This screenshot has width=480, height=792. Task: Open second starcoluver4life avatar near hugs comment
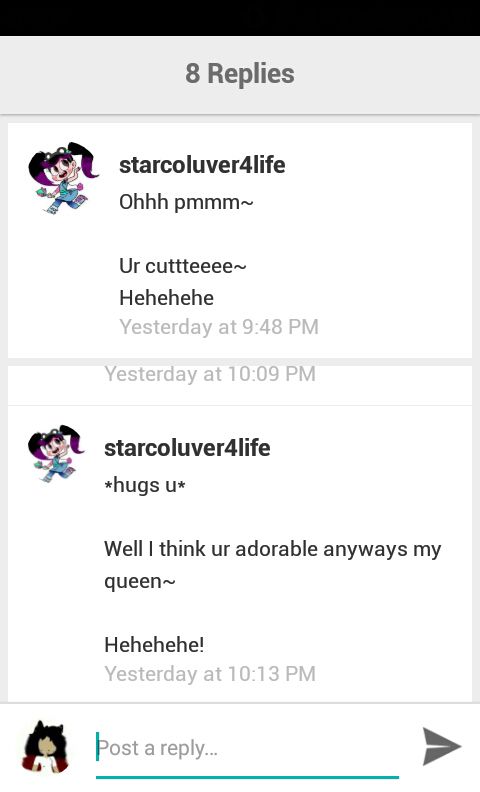(56, 454)
